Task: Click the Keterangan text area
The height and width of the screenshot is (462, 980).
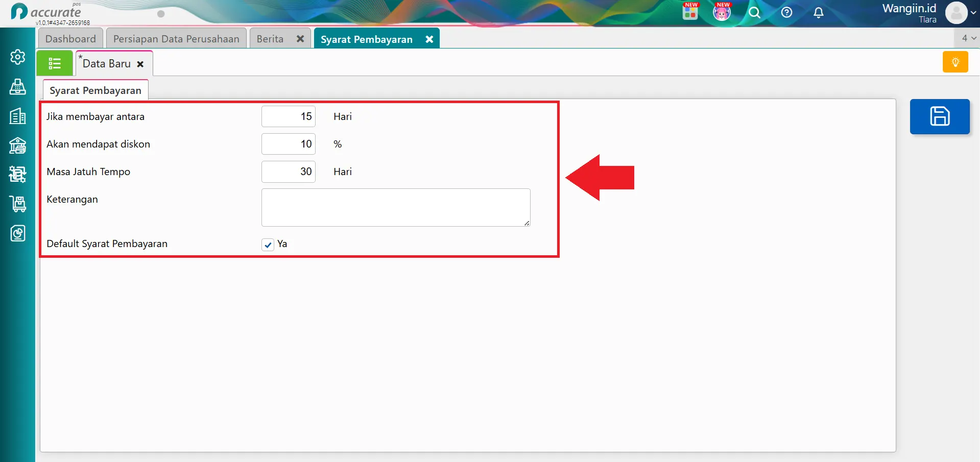Action: [396, 207]
